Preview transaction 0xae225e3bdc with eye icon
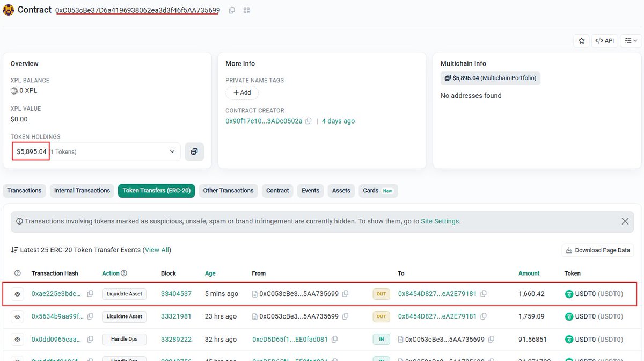The image size is (644, 361). pyautogui.click(x=18, y=294)
